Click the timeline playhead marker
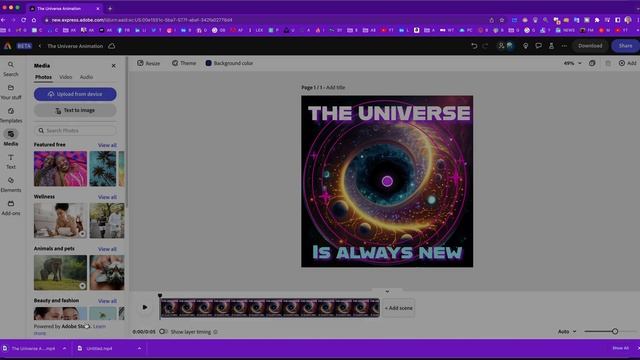 160,296
